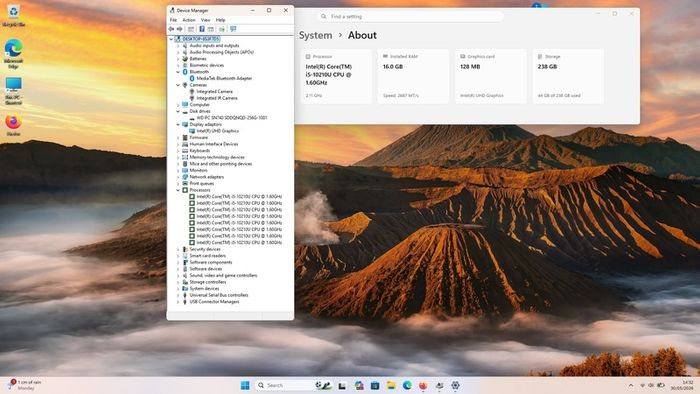Open the weather widget on the taskbar
The height and width of the screenshot is (394, 700).
click(x=25, y=385)
